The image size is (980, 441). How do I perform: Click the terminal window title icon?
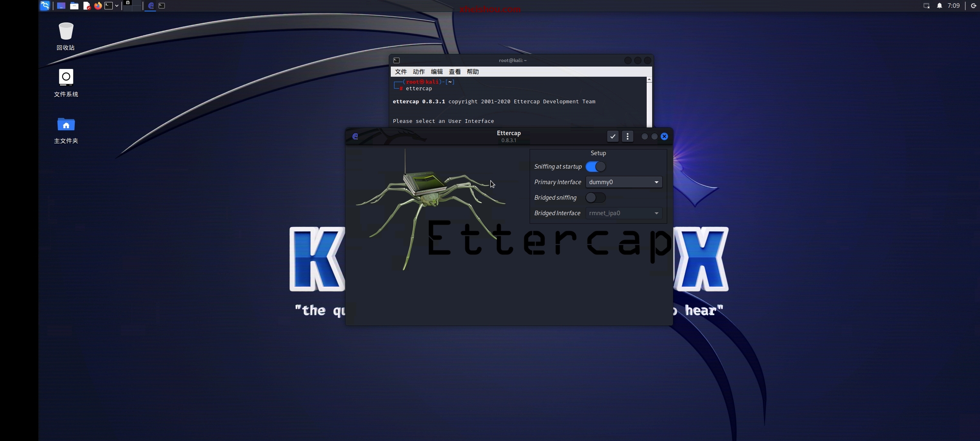[396, 60]
